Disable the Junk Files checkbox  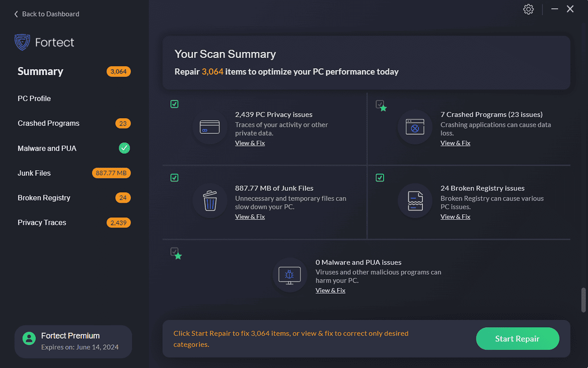(x=174, y=178)
